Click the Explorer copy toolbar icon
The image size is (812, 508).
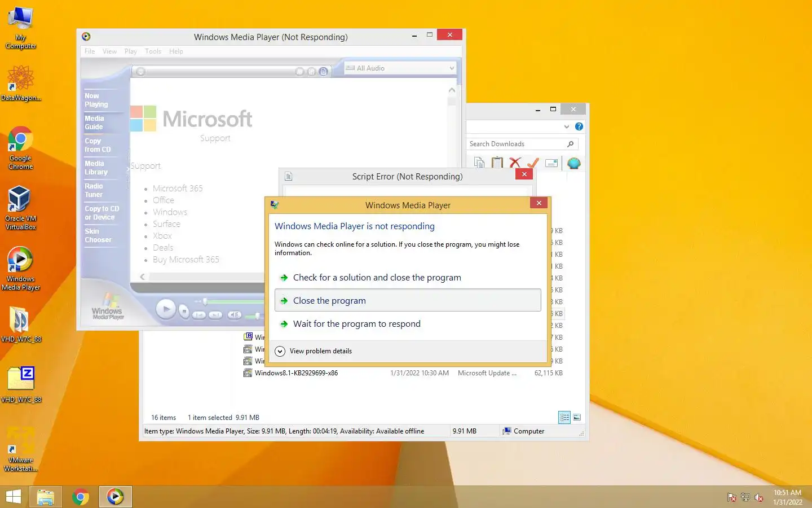[x=479, y=163]
